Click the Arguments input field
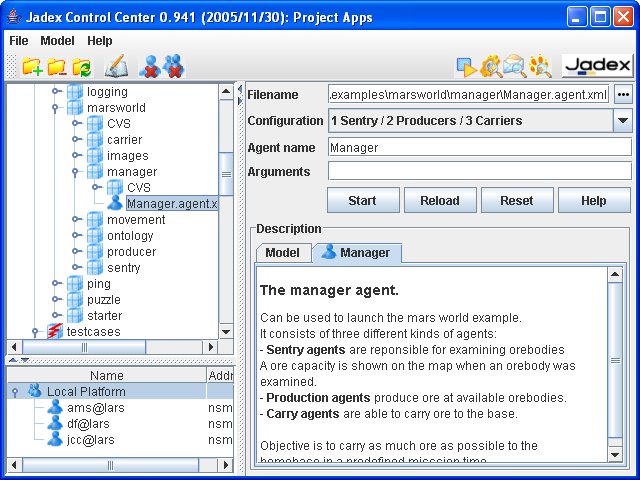The height and width of the screenshot is (480, 640). pyautogui.click(x=479, y=172)
